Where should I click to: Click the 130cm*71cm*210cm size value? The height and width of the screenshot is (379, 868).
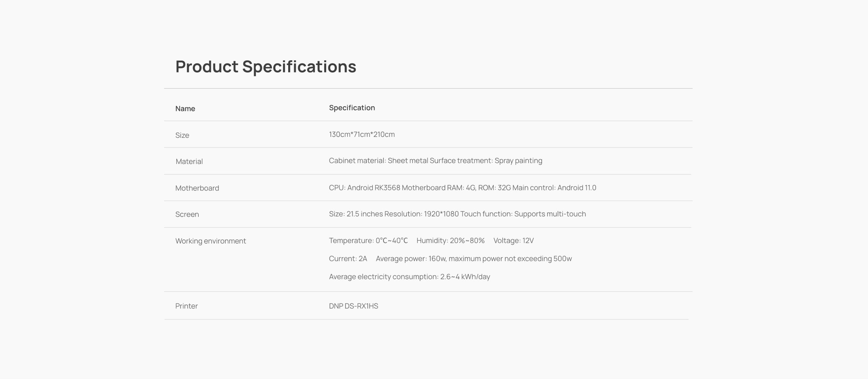pyautogui.click(x=361, y=134)
